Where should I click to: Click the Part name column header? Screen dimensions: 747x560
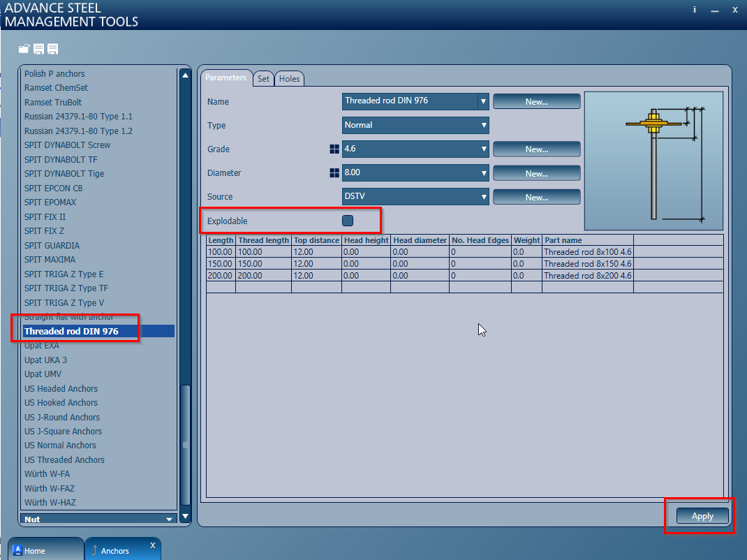pyautogui.click(x=587, y=240)
